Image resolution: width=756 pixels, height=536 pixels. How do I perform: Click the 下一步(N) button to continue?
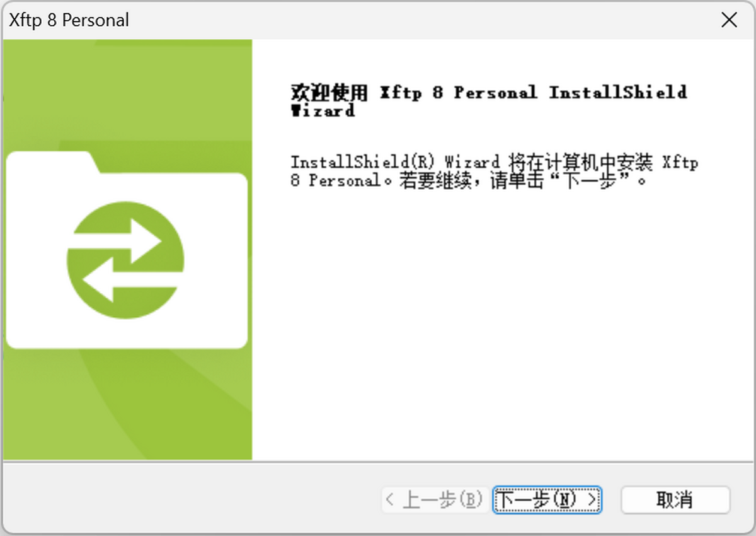tap(547, 500)
